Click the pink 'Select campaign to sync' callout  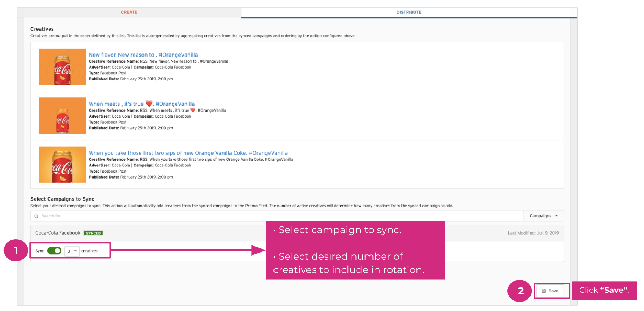tap(355, 250)
